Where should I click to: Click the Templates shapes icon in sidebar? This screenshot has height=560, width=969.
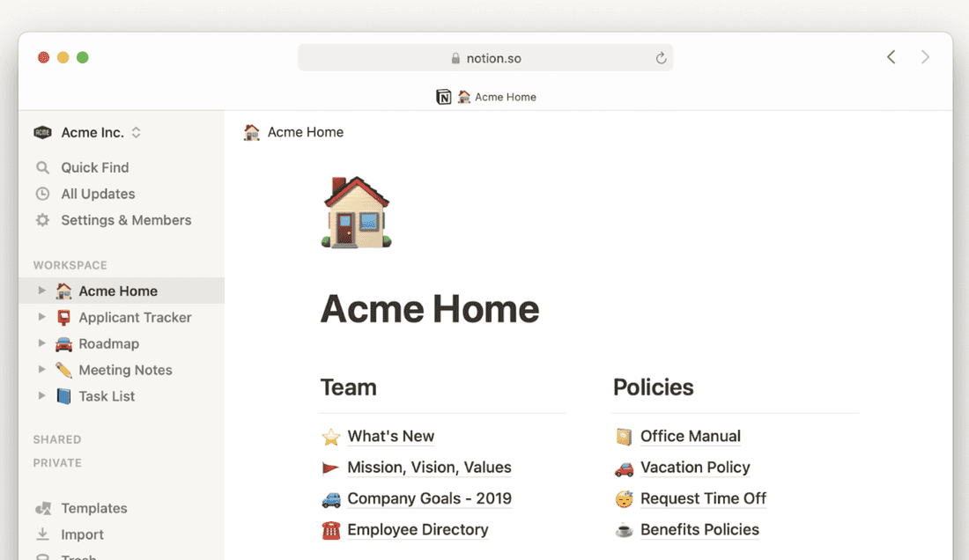42,508
